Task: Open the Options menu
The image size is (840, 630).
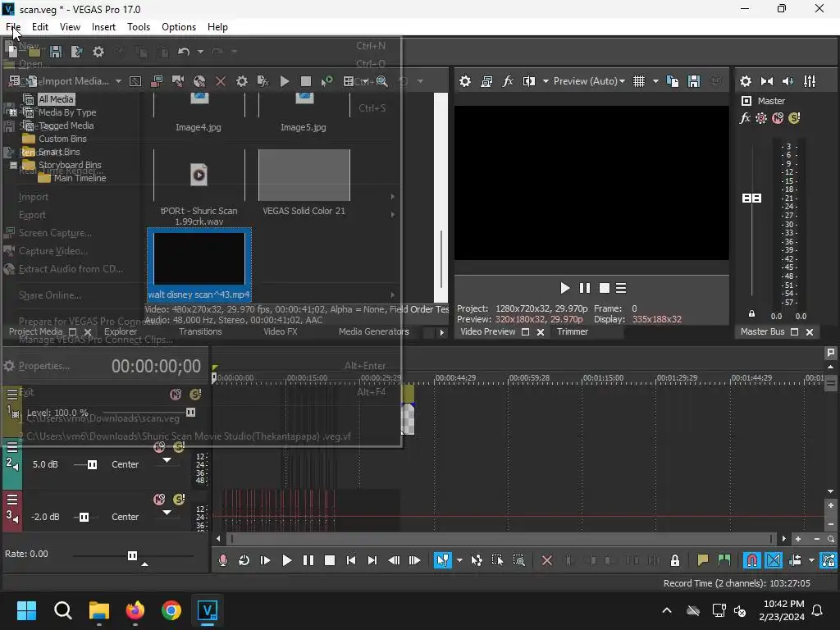Action: click(x=178, y=27)
